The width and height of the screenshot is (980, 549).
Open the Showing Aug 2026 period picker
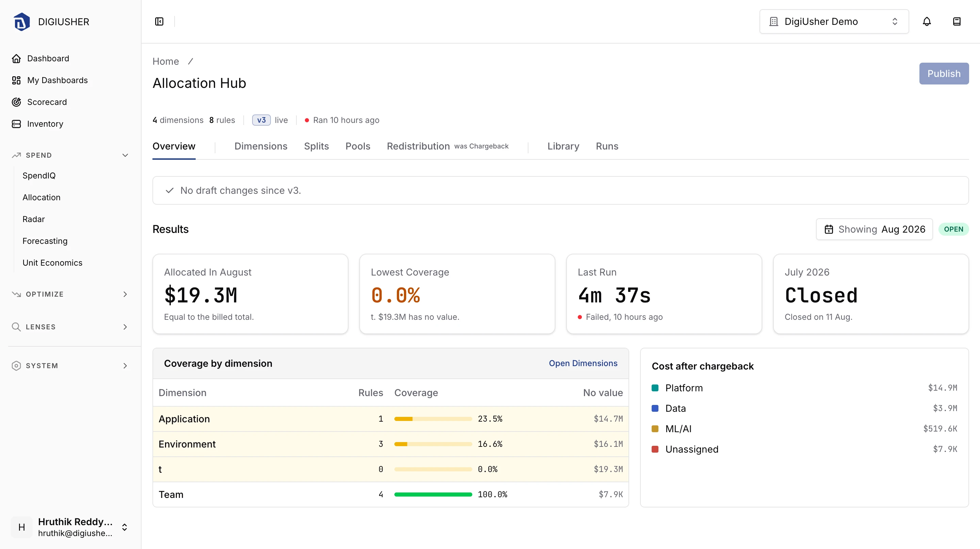(874, 229)
